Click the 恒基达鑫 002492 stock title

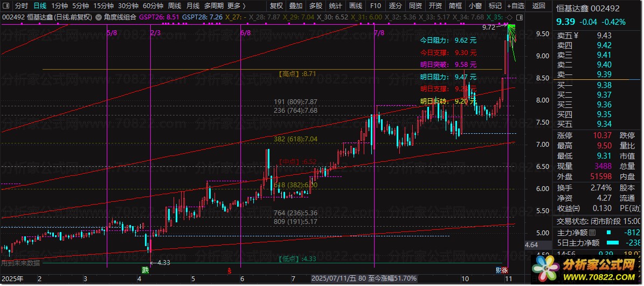[x=587, y=8]
